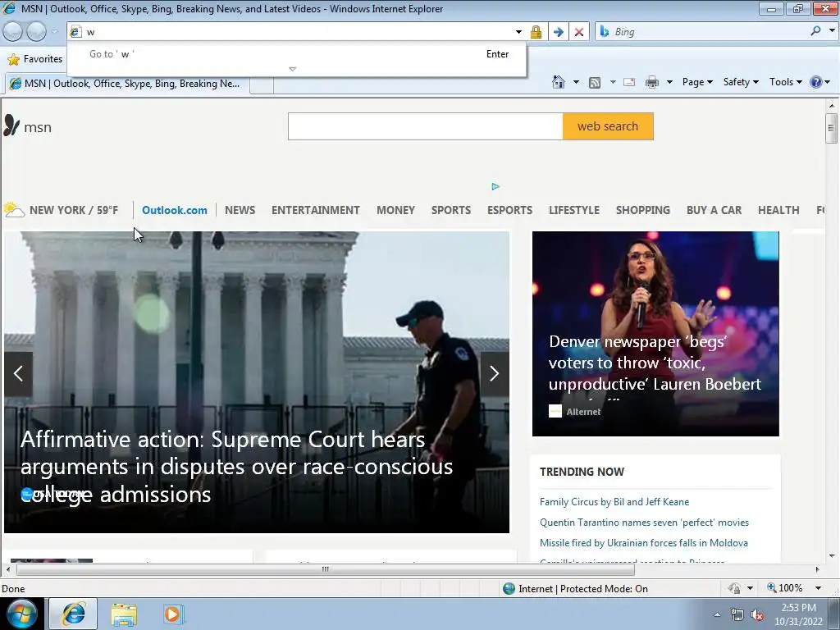Click the AdChoices triangle icon
The image size is (840, 630).
pyautogui.click(x=495, y=186)
